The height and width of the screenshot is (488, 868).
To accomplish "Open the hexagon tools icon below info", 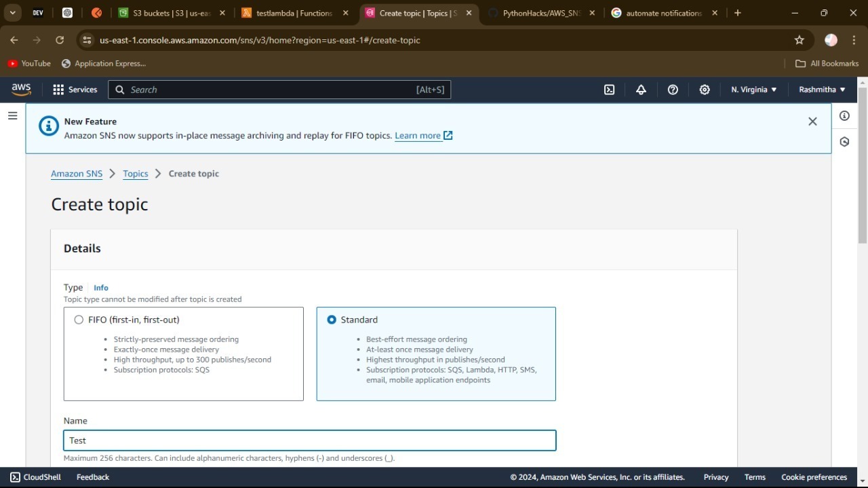I will [x=844, y=142].
